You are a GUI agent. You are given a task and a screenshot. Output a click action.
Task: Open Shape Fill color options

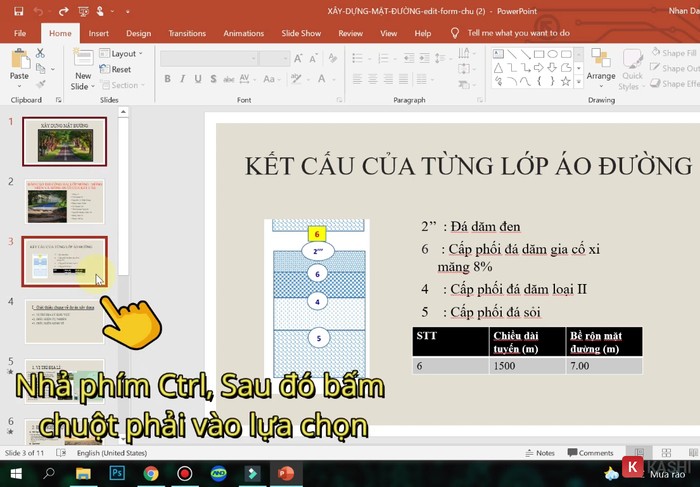pos(674,53)
